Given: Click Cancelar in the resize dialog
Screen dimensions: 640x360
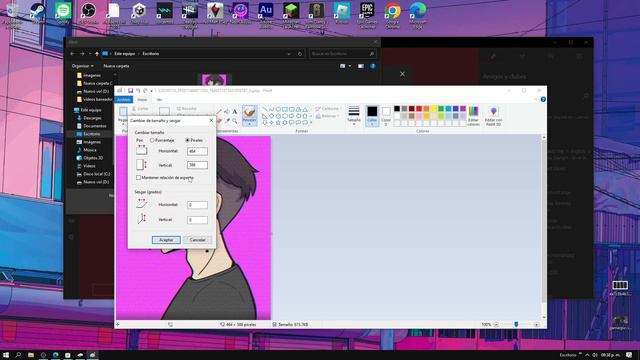Looking at the screenshot, I should [198, 240].
